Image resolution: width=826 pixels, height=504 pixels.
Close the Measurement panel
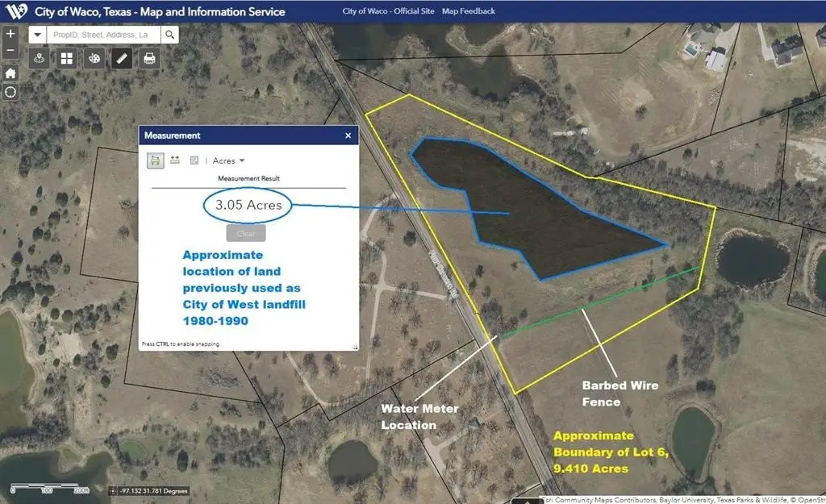[348, 135]
